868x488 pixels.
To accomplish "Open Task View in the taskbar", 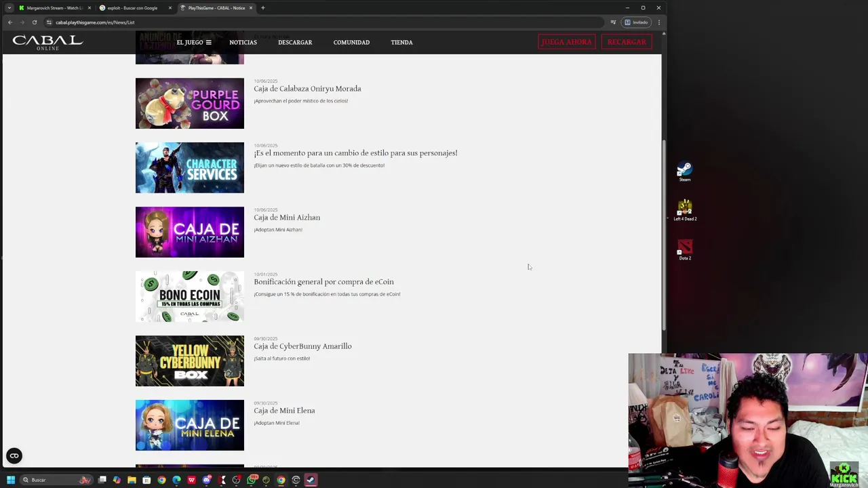I will pyautogui.click(x=102, y=480).
